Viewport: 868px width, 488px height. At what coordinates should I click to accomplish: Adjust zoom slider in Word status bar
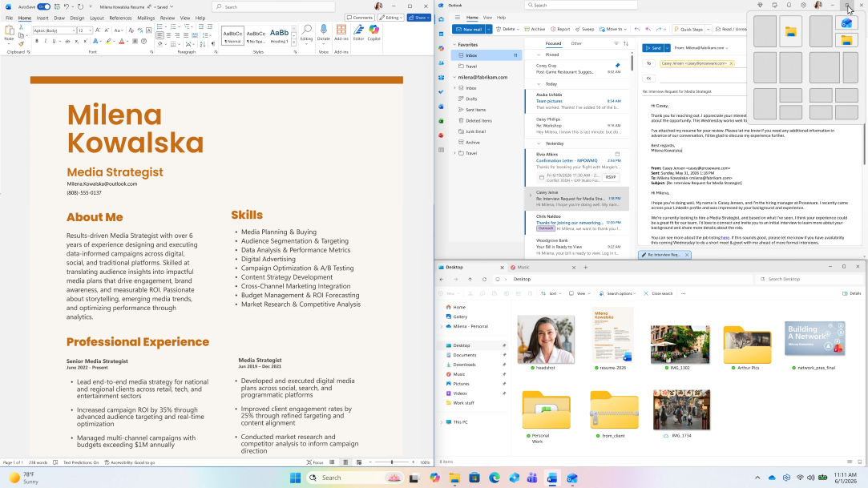[x=392, y=462]
